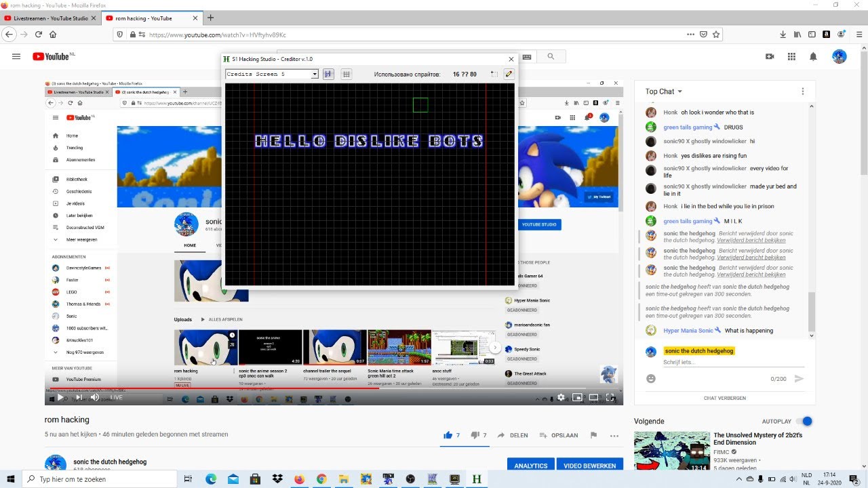
Task: Open video player settings gear
Action: click(561, 398)
